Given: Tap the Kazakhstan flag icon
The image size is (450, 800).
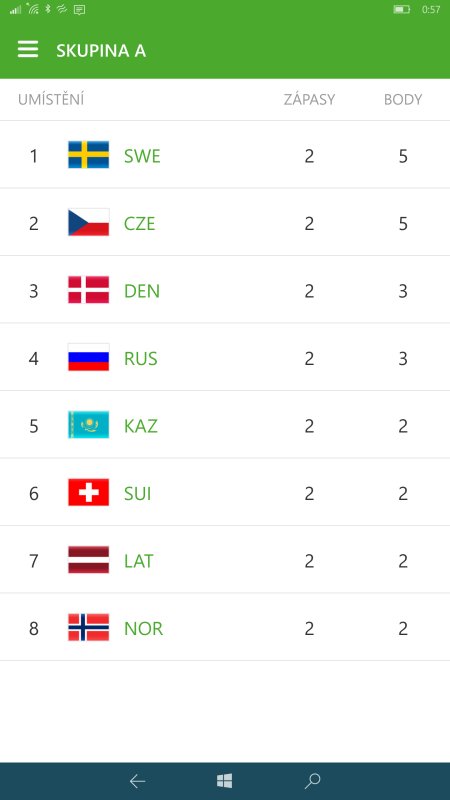Looking at the screenshot, I should click(89, 425).
